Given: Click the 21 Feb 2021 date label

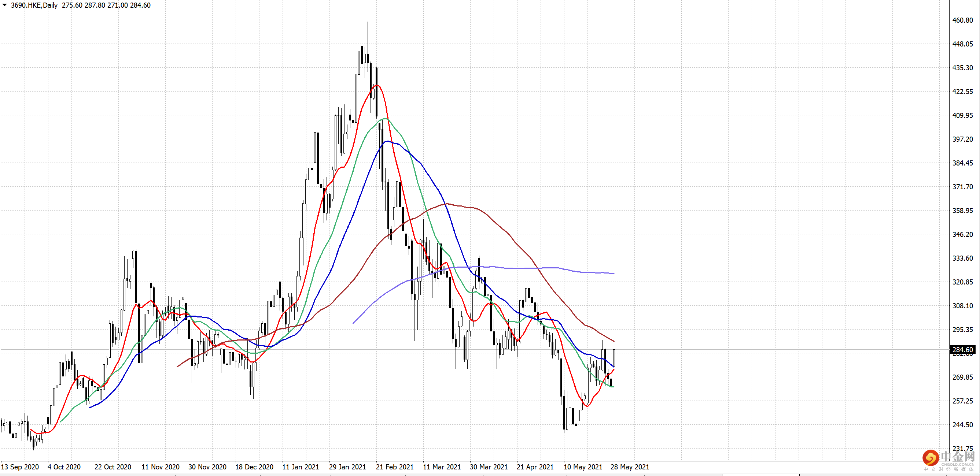Looking at the screenshot, I should click(x=394, y=467).
